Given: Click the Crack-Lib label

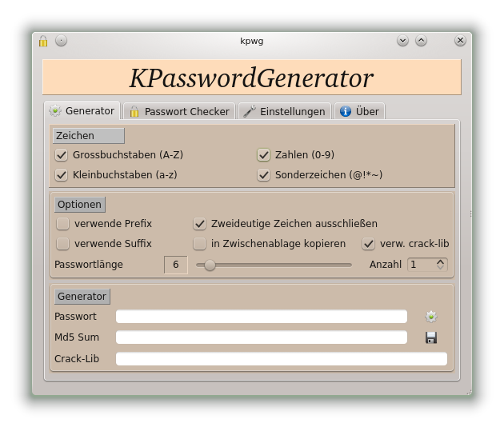Looking at the screenshot, I should [77, 358].
